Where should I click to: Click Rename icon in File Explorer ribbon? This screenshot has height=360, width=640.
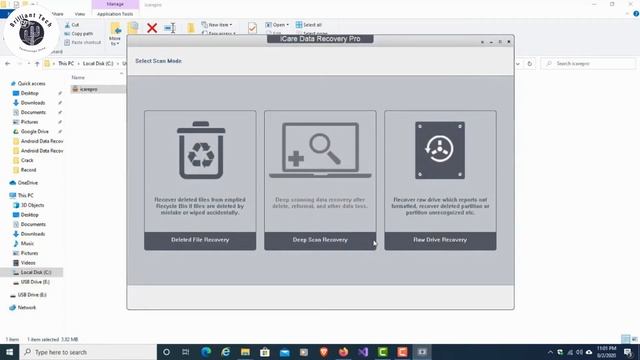170,28
